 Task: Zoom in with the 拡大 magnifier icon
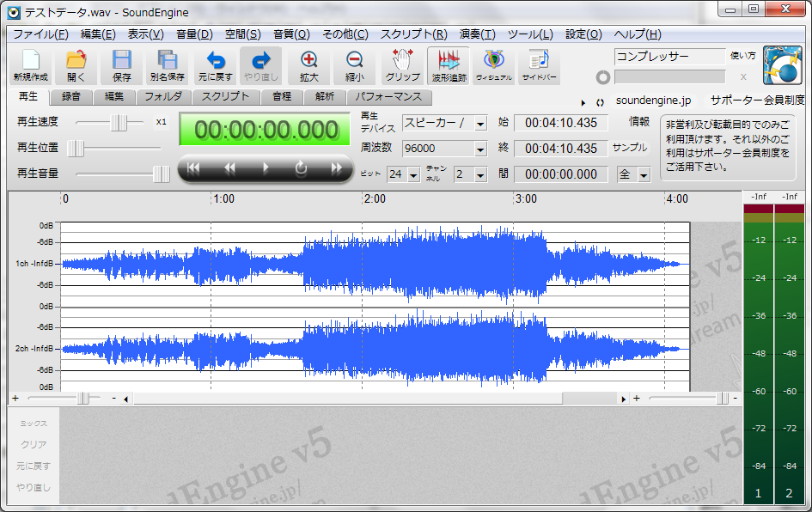click(x=309, y=66)
